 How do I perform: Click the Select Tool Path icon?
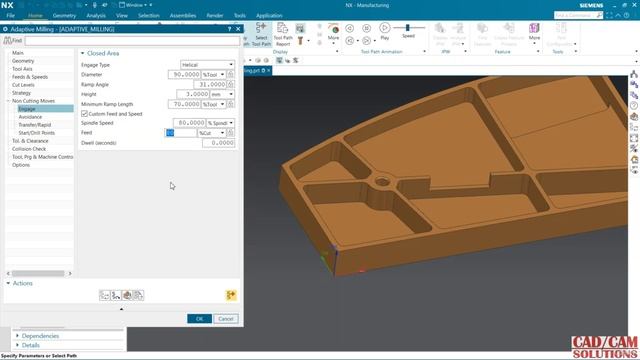261,29
